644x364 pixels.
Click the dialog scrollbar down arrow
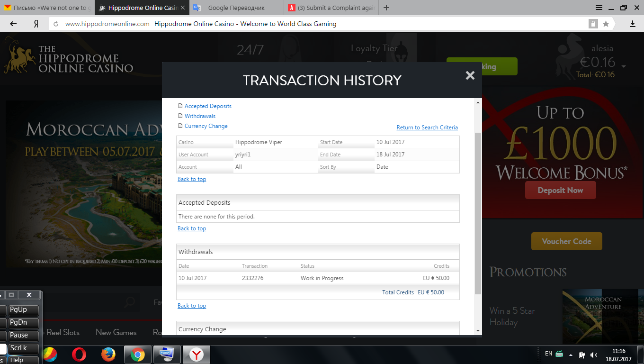click(x=478, y=331)
